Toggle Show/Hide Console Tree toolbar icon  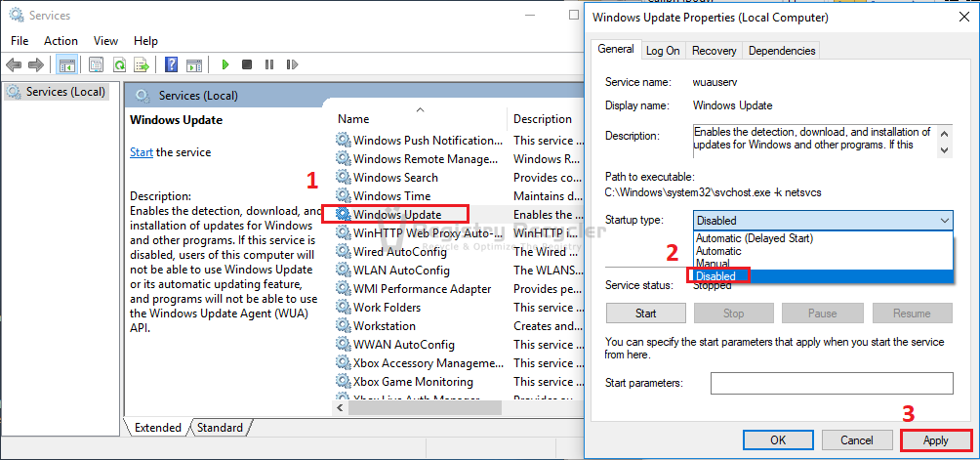point(67,64)
